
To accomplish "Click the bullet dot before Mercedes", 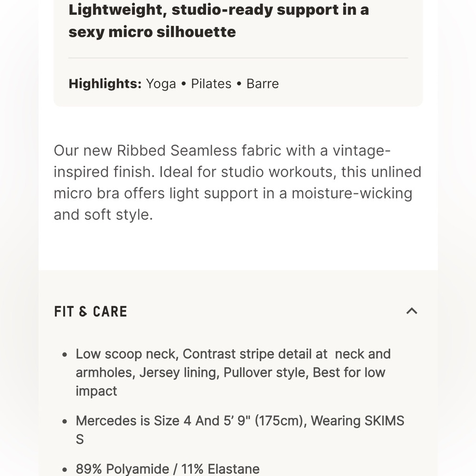I will tap(64, 421).
